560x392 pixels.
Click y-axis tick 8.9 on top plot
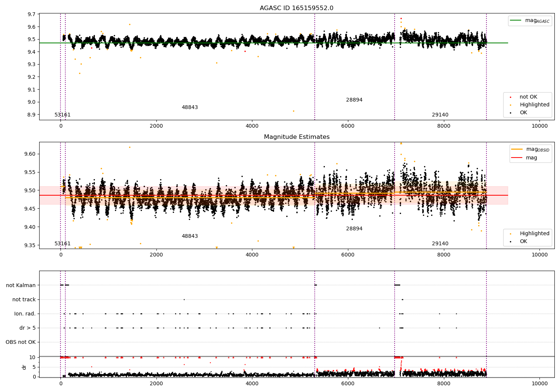pos(32,115)
